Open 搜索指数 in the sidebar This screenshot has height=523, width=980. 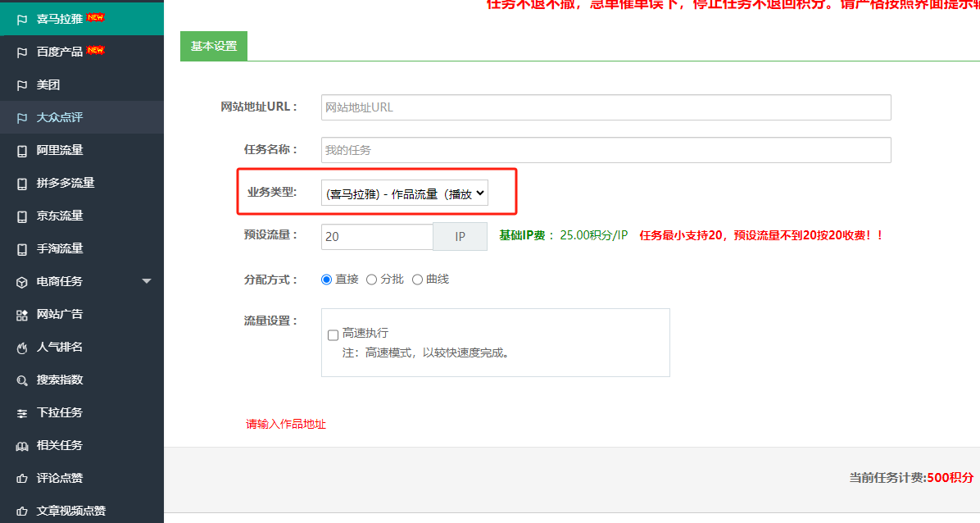(82, 380)
